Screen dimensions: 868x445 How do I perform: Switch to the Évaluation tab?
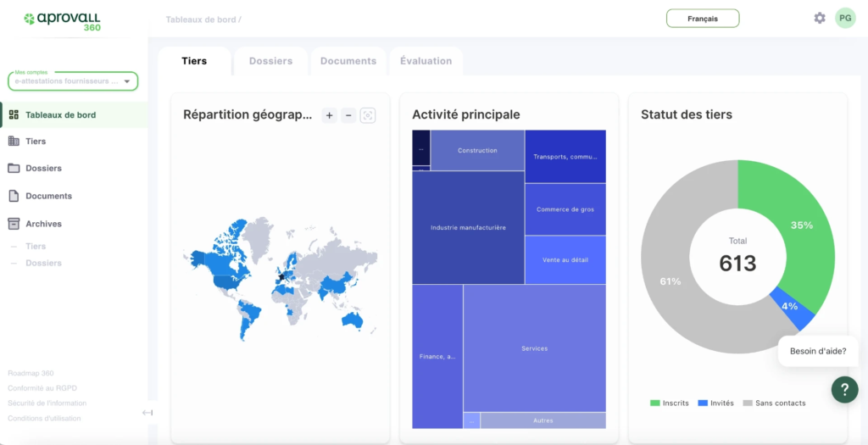click(x=426, y=61)
